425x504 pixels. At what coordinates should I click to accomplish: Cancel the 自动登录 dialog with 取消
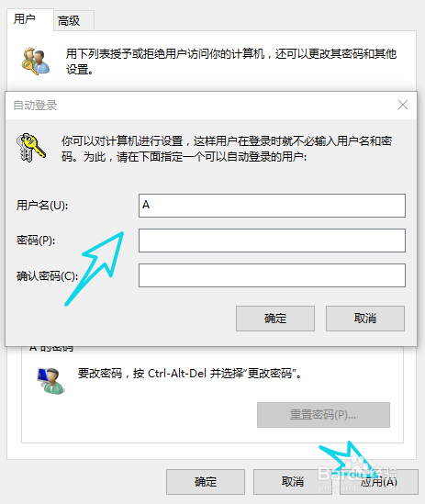pos(365,319)
